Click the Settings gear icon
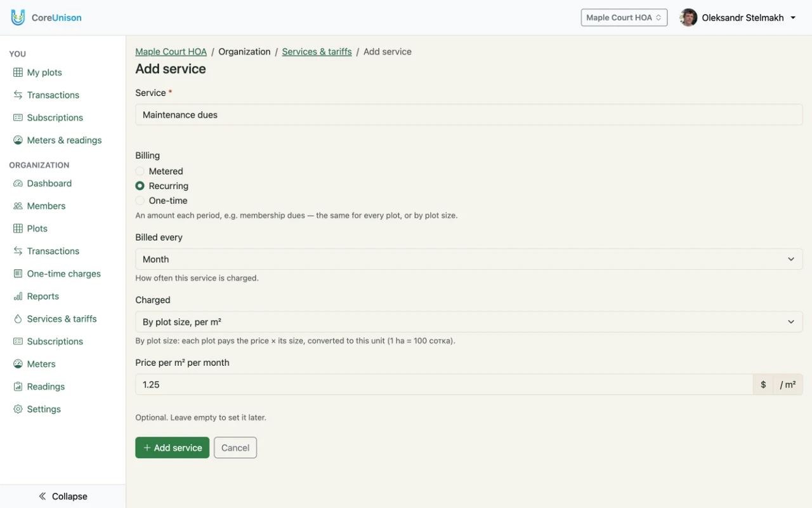 pyautogui.click(x=18, y=409)
